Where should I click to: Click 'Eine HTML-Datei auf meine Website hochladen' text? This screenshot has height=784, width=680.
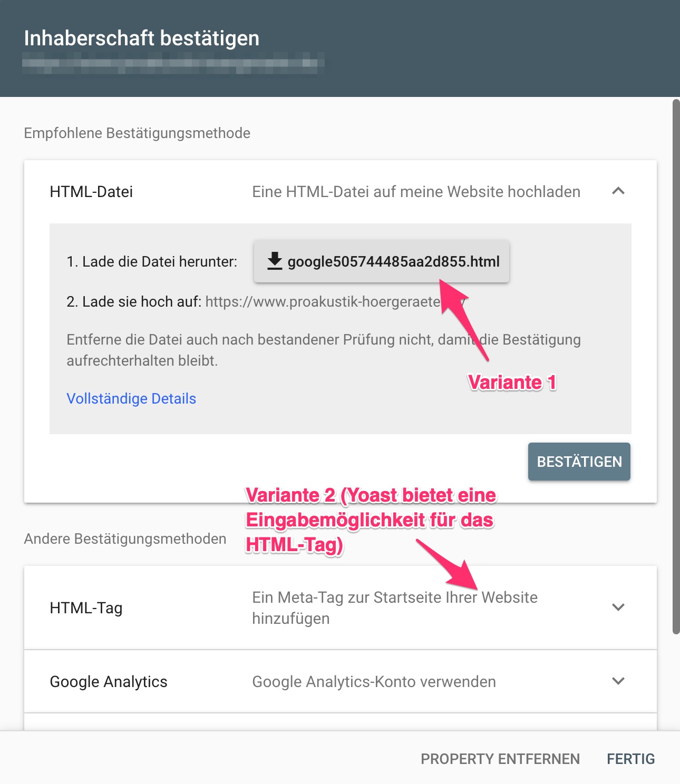click(416, 192)
